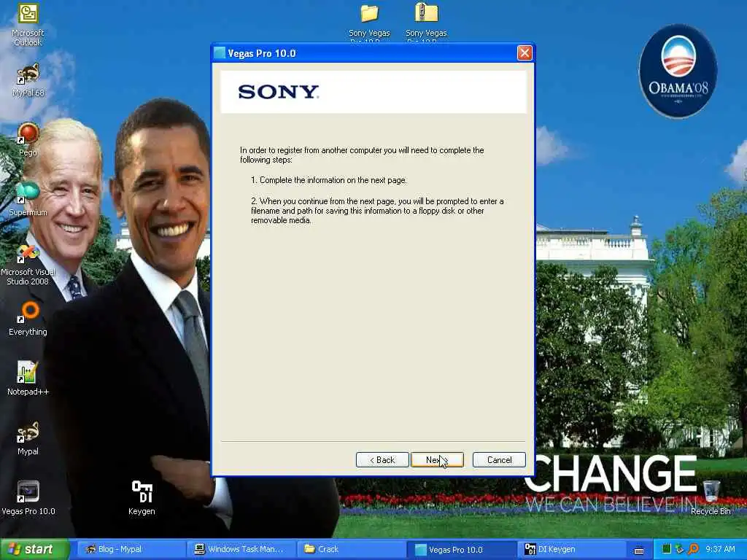Switch to Windows Task Manager taskbar item

click(x=241, y=550)
